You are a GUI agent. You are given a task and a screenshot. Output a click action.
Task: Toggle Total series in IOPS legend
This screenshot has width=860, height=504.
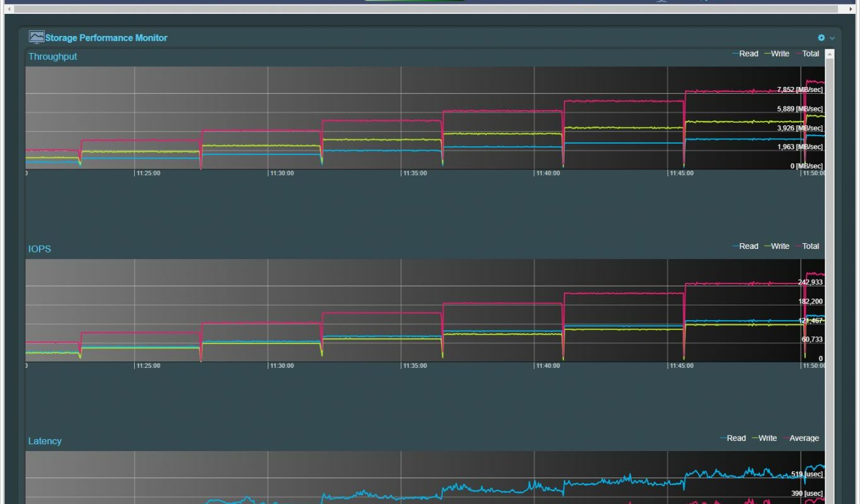808,246
